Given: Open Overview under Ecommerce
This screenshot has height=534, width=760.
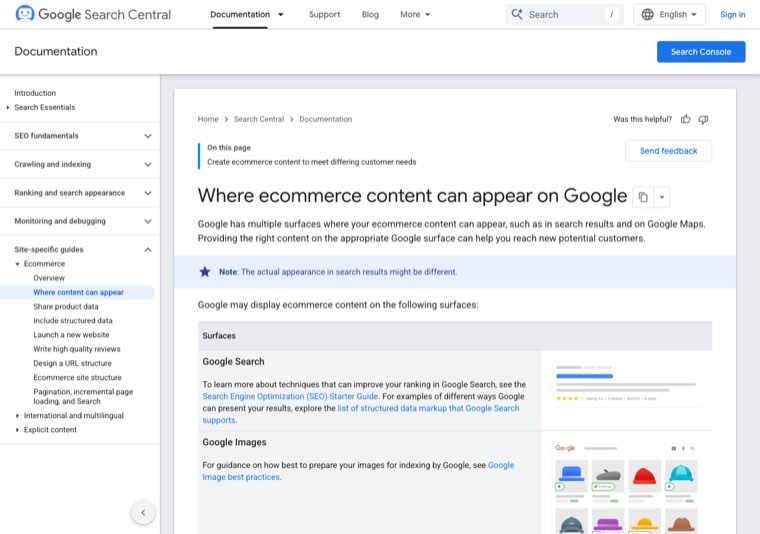Looking at the screenshot, I should coord(49,278).
